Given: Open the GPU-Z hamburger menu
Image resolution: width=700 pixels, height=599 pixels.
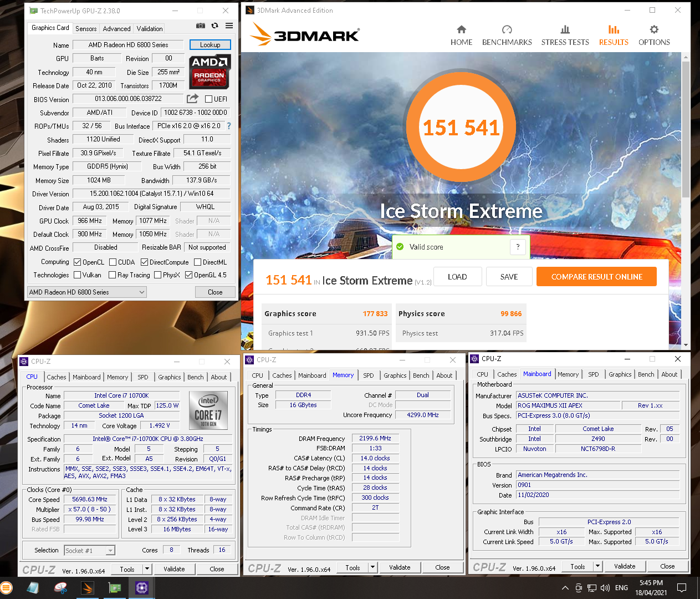Looking at the screenshot, I should click(229, 26).
